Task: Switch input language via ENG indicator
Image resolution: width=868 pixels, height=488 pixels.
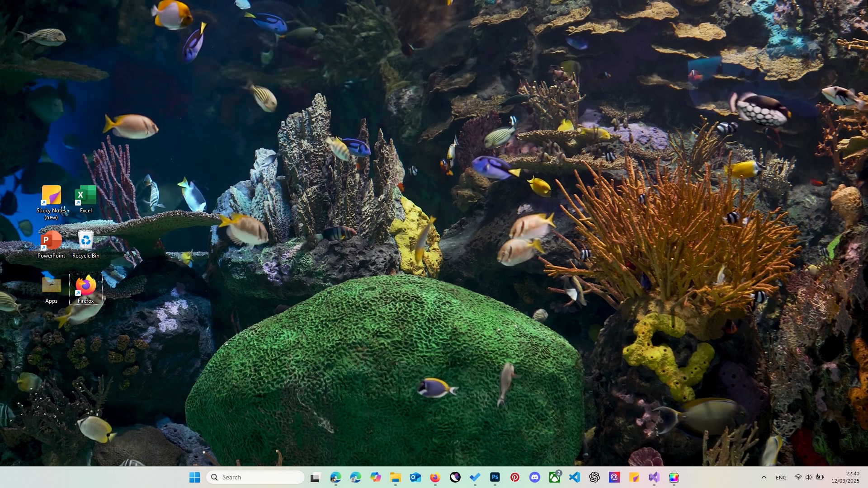Action: [781, 477]
